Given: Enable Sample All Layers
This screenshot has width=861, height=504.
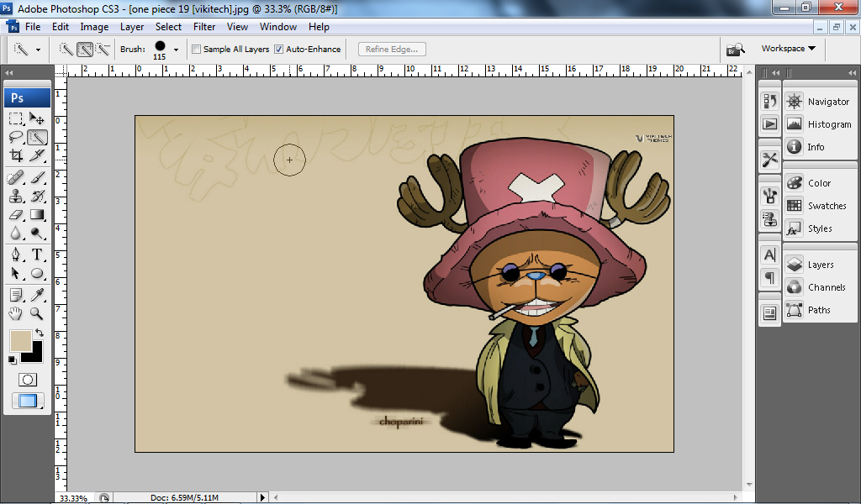Looking at the screenshot, I should point(197,49).
